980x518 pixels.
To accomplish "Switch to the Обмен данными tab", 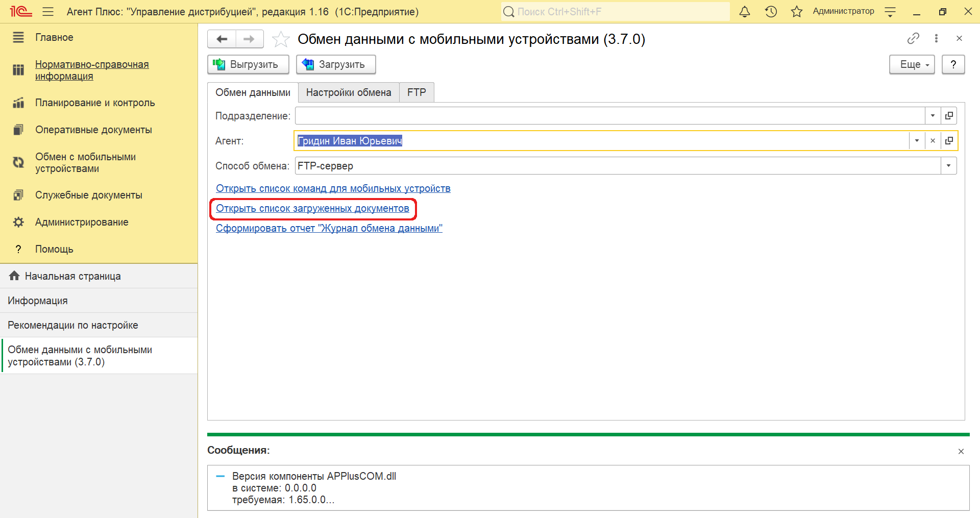I will [253, 92].
